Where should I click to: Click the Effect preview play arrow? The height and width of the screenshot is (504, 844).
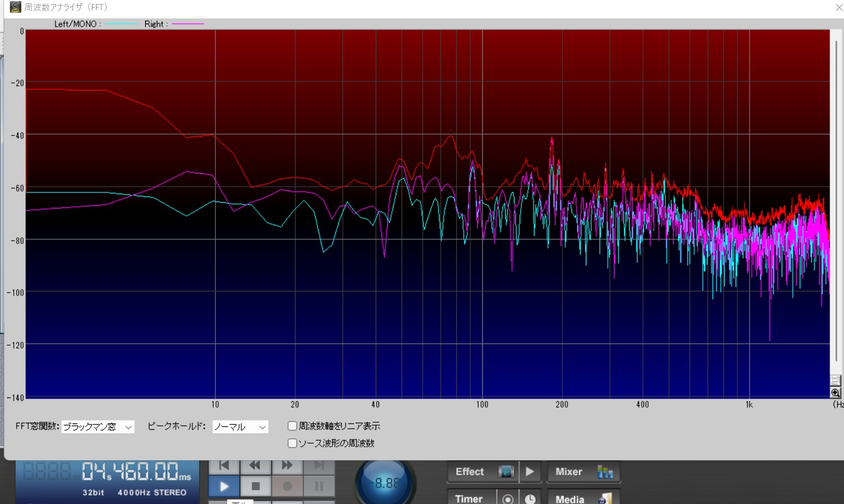[x=530, y=472]
